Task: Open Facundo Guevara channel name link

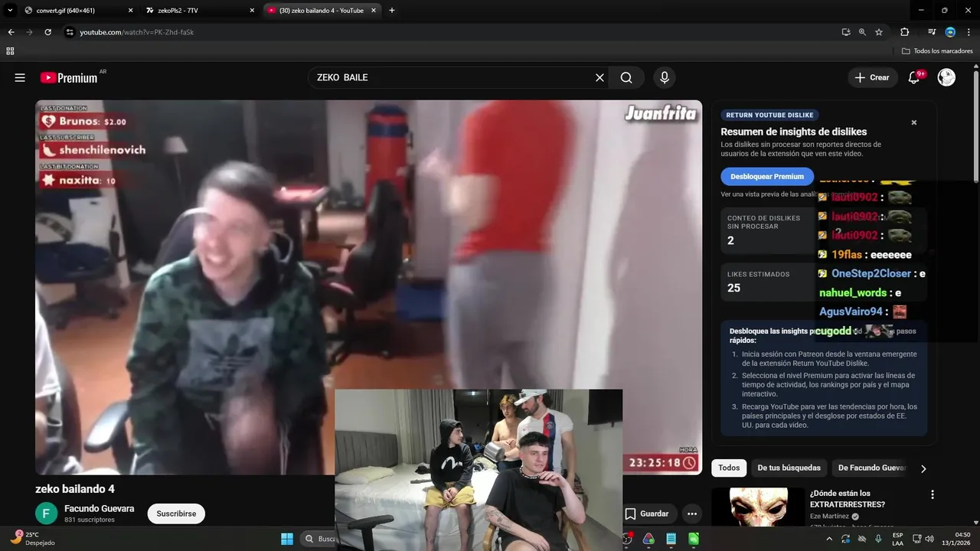Action: coord(99,508)
